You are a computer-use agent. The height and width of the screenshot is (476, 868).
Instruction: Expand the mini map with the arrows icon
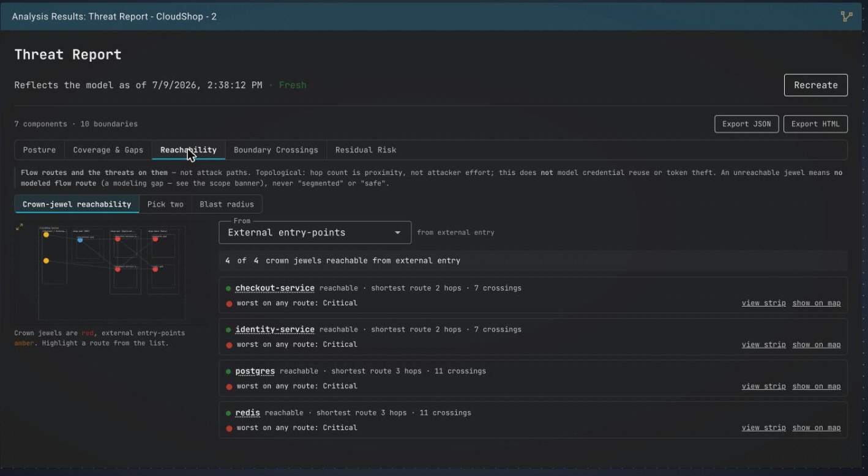click(x=20, y=227)
